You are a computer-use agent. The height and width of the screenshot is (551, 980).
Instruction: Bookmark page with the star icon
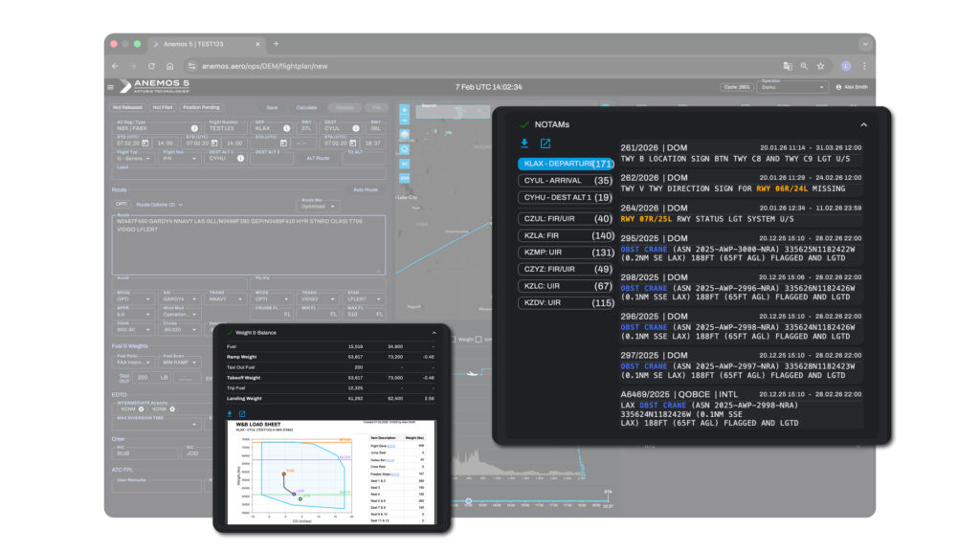pos(820,66)
